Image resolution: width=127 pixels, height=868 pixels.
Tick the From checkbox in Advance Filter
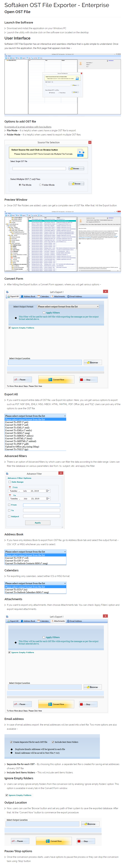9,505
